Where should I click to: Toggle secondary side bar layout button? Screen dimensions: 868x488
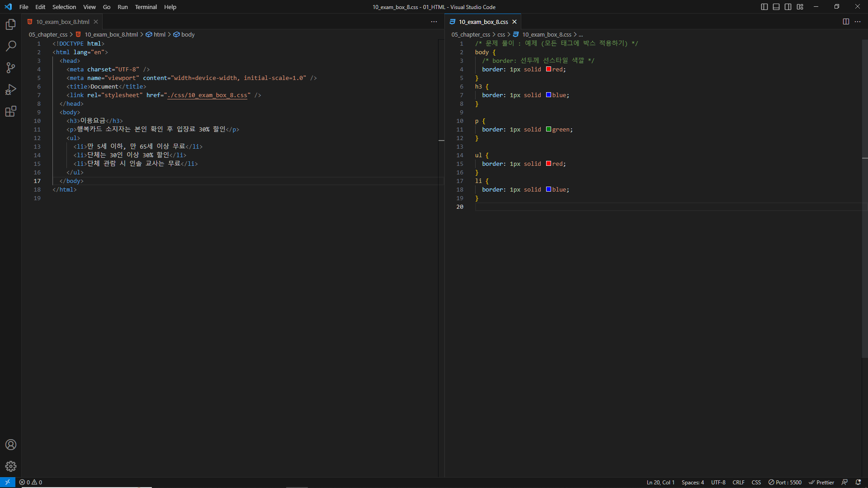[x=788, y=7]
